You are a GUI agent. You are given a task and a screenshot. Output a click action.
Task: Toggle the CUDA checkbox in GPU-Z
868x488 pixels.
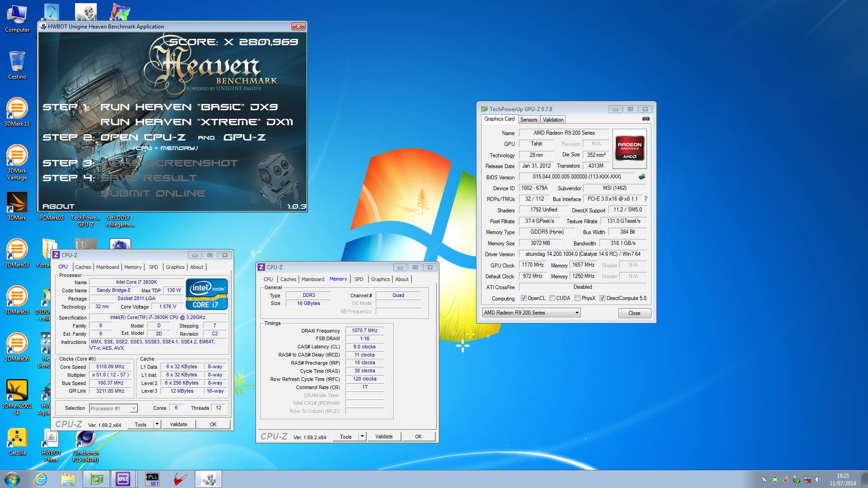pos(552,298)
